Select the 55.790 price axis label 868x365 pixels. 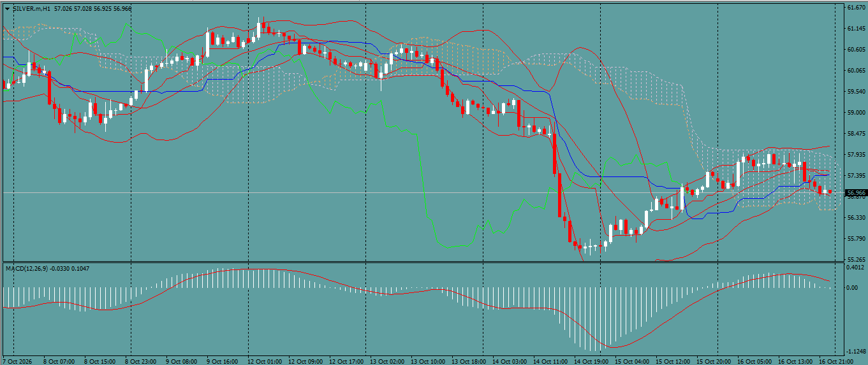coord(856,239)
